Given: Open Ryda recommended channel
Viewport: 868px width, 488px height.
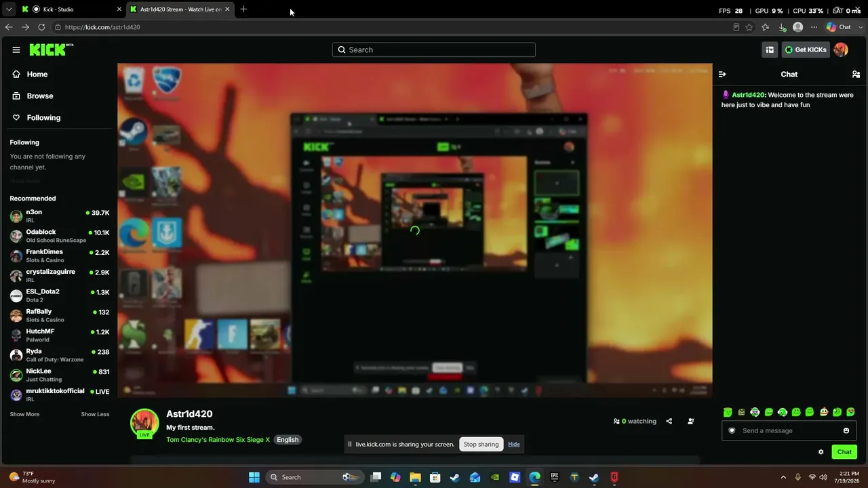Looking at the screenshot, I should click(60, 355).
